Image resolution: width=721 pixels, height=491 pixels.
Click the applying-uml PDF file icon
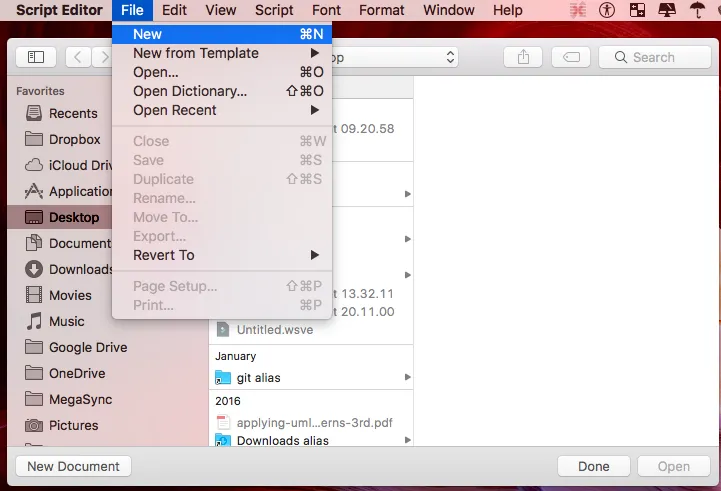[x=223, y=422]
